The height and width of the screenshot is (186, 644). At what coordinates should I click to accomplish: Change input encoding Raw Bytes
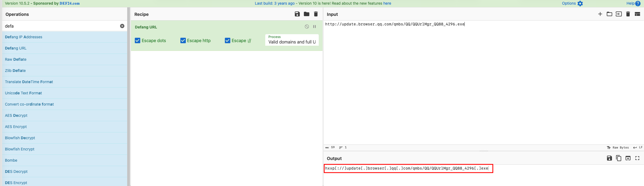618,147
